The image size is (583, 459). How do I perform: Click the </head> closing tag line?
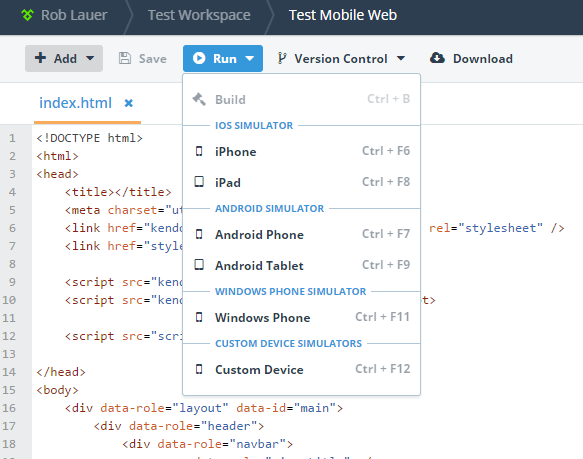click(61, 372)
